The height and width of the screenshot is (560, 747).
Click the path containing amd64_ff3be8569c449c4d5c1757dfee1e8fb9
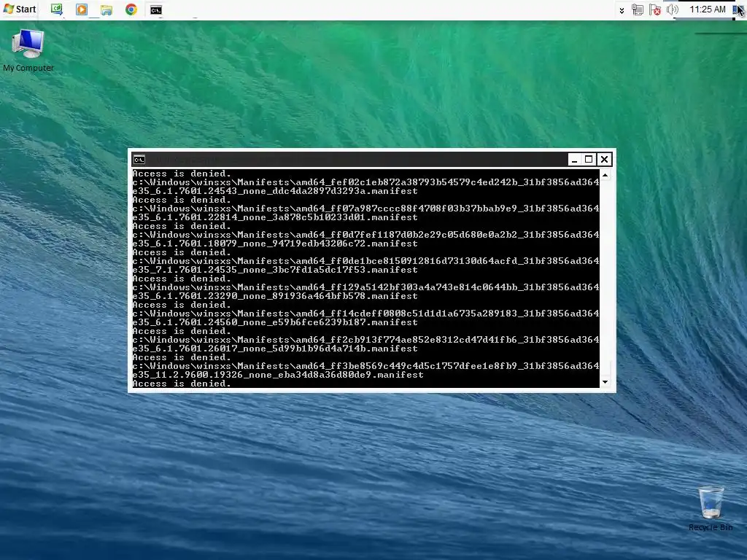[366, 366]
